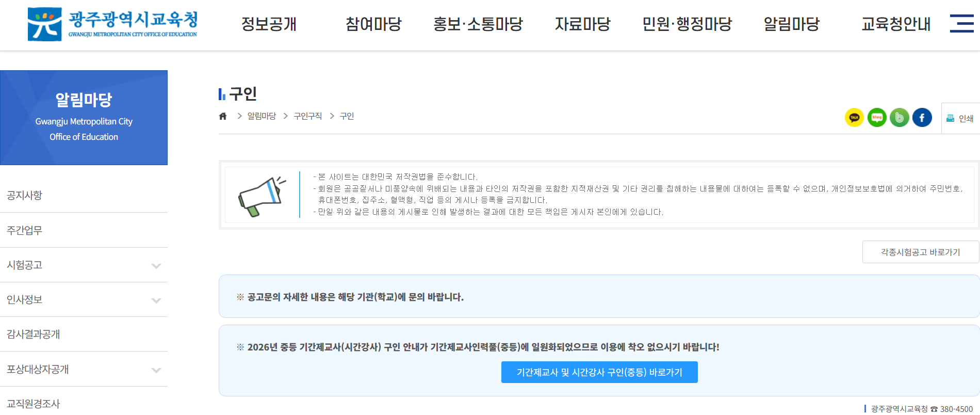This screenshot has width=980, height=415.
Task: Open the 정보공개 top menu
Action: pyautogui.click(x=269, y=24)
